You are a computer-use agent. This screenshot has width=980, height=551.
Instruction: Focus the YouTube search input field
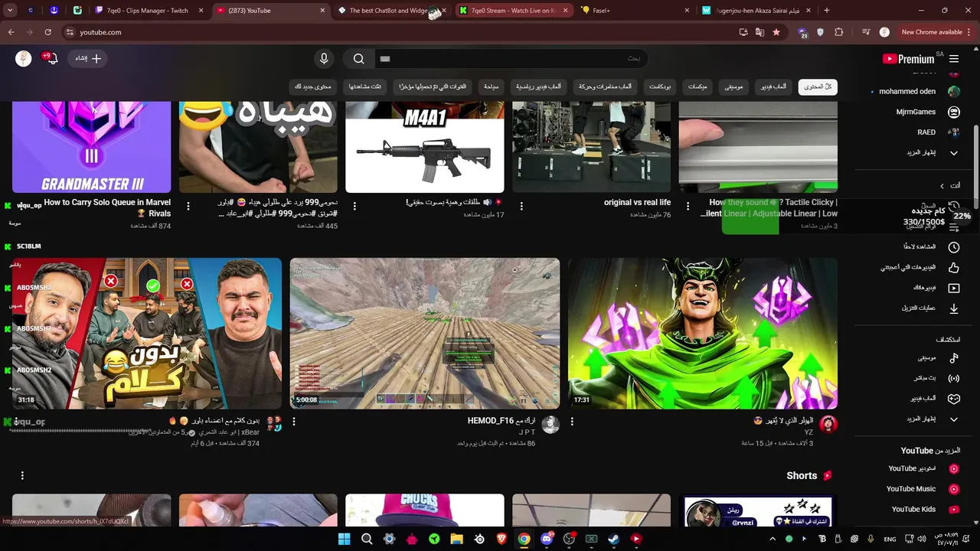(x=511, y=59)
